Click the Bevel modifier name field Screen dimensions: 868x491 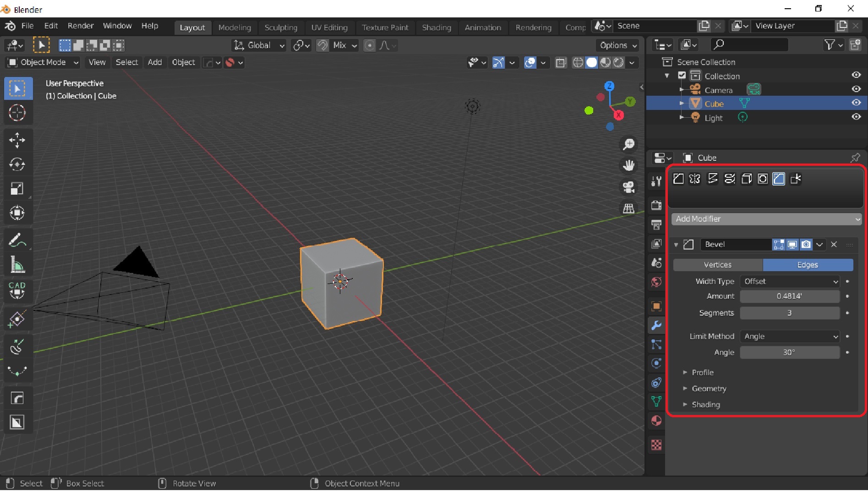tap(736, 244)
